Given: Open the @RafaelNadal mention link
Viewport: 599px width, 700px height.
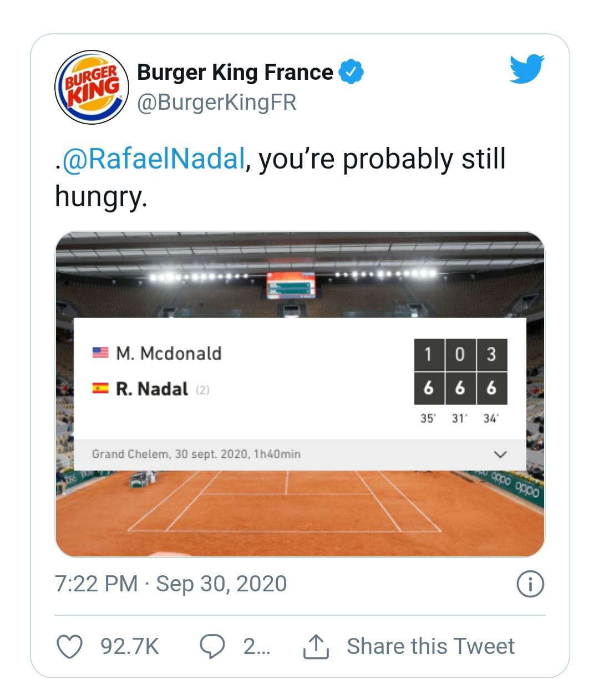Looking at the screenshot, I should click(x=154, y=159).
